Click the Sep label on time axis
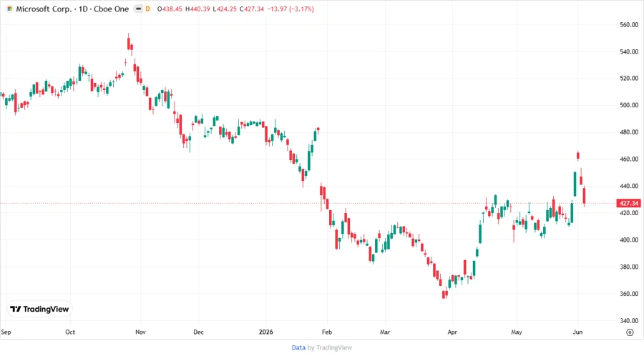 (6, 332)
